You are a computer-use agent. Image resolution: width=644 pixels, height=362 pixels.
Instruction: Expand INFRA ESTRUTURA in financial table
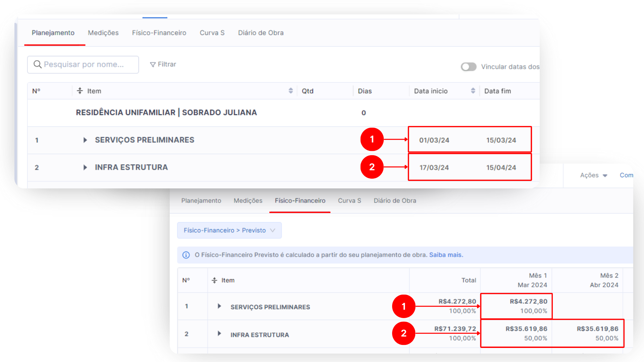pyautogui.click(x=219, y=334)
